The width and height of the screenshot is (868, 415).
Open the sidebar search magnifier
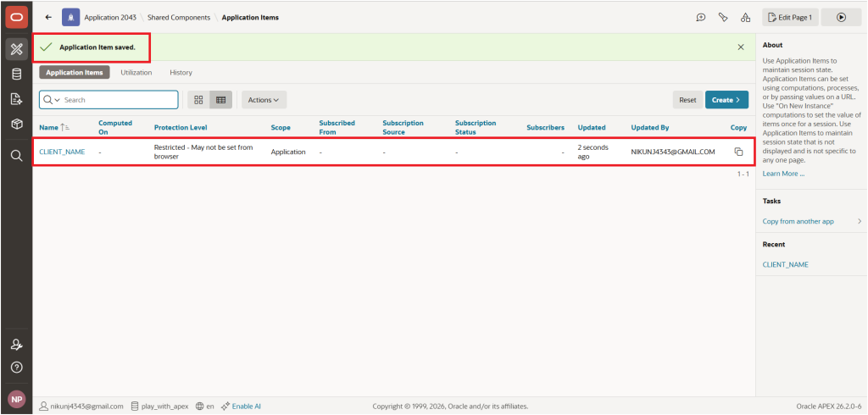click(x=16, y=156)
